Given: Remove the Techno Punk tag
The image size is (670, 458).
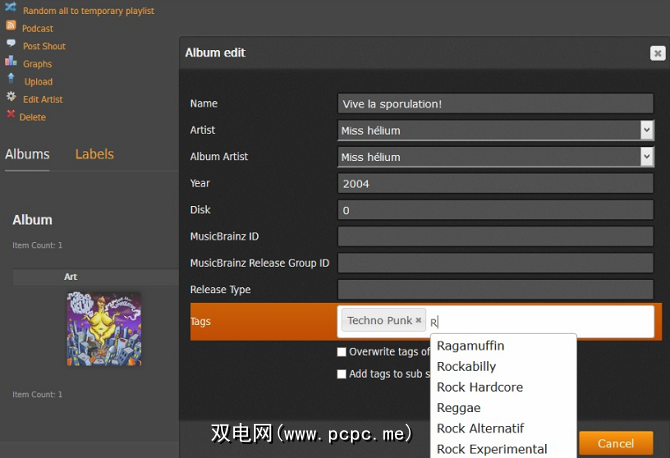Looking at the screenshot, I should [x=418, y=320].
